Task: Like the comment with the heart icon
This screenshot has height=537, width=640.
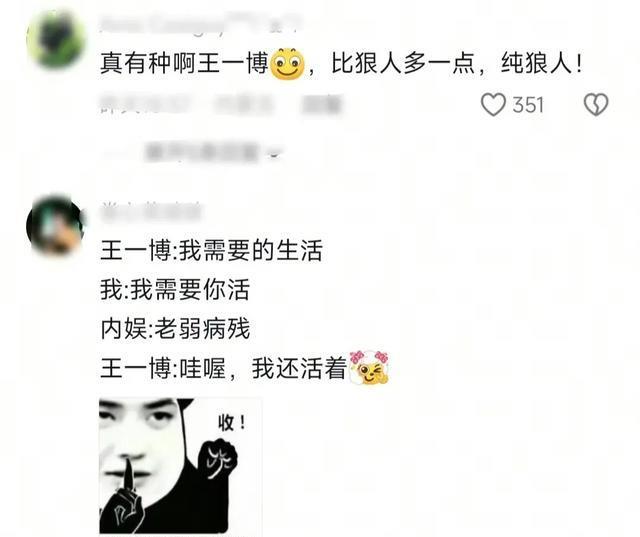Action: [493, 104]
